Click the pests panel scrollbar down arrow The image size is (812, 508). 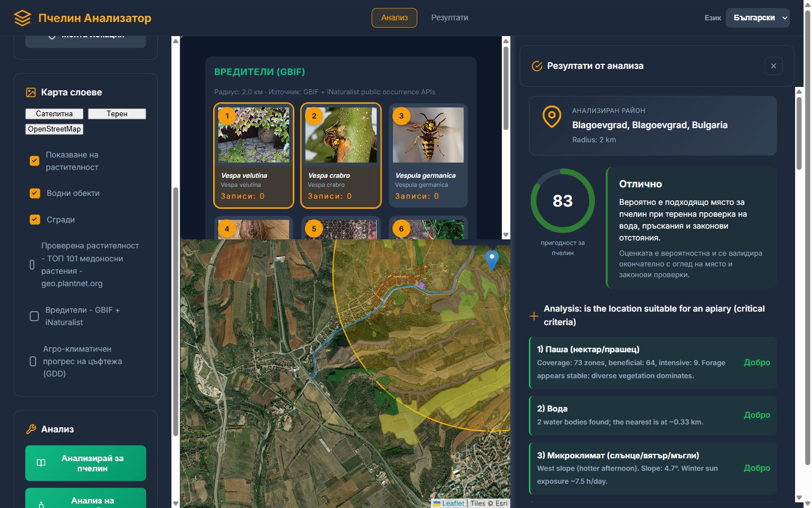(x=506, y=235)
